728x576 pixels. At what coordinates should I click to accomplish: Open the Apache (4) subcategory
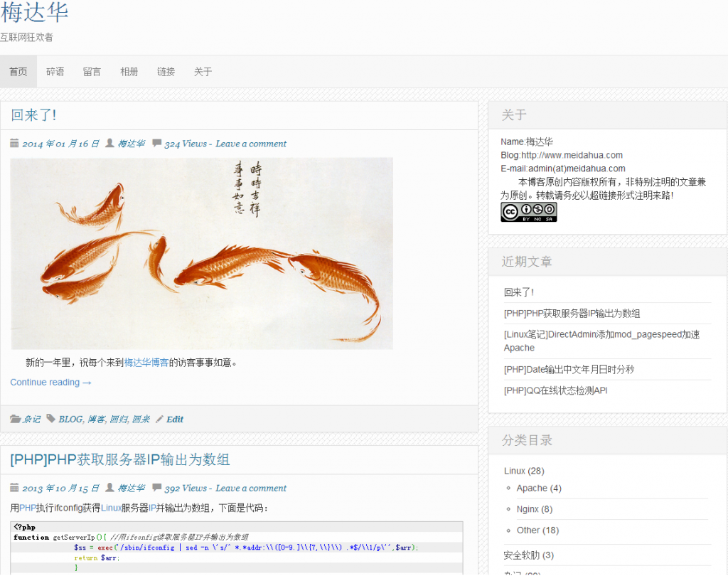[x=539, y=488]
